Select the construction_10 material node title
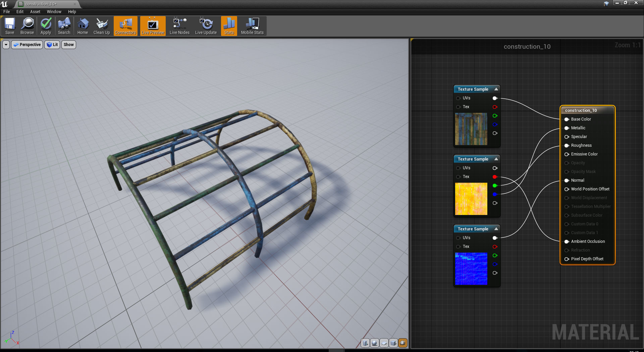The height and width of the screenshot is (352, 644). click(x=581, y=110)
